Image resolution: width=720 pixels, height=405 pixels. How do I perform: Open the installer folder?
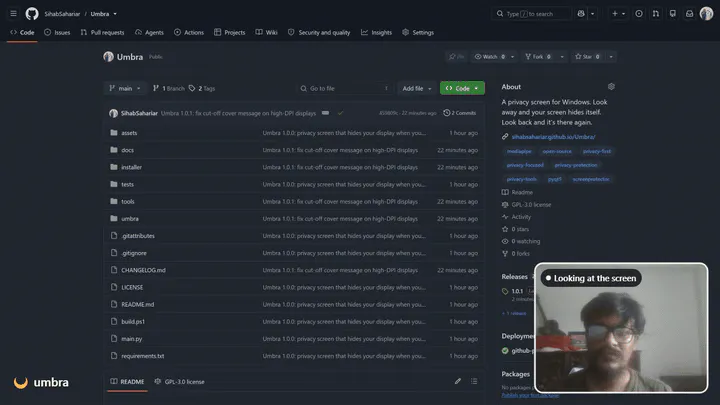click(x=131, y=167)
